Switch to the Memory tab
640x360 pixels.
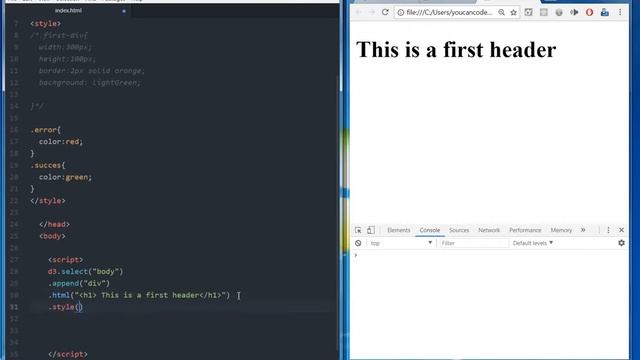(561, 230)
